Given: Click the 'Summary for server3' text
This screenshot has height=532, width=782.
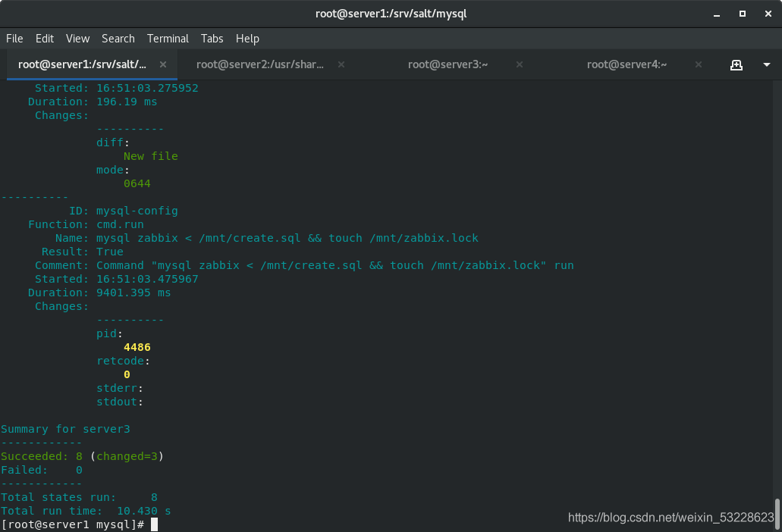Looking at the screenshot, I should pos(65,429).
